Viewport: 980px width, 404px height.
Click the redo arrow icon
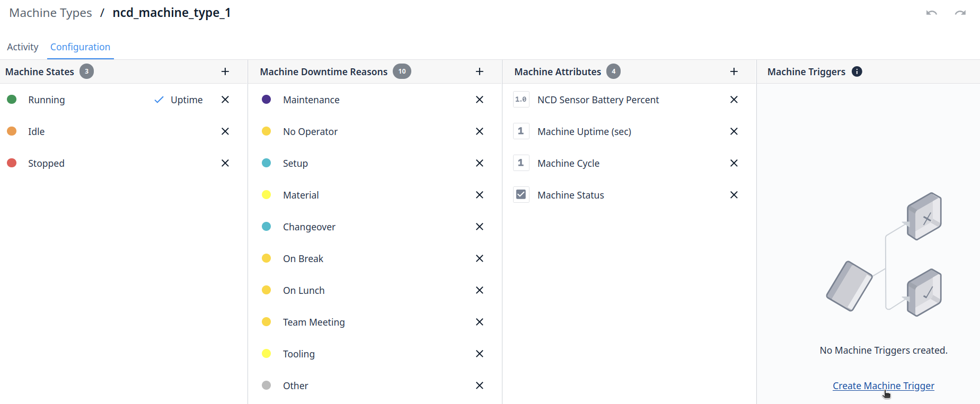[960, 13]
